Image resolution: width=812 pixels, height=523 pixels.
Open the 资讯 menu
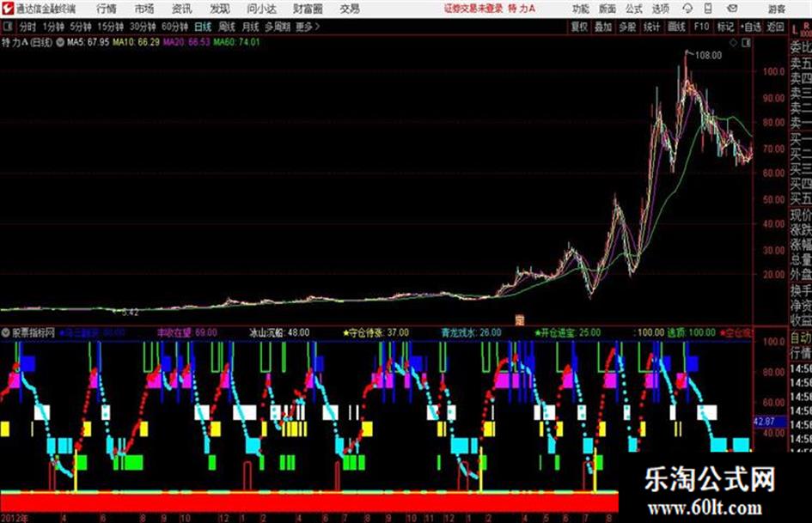coord(182,9)
